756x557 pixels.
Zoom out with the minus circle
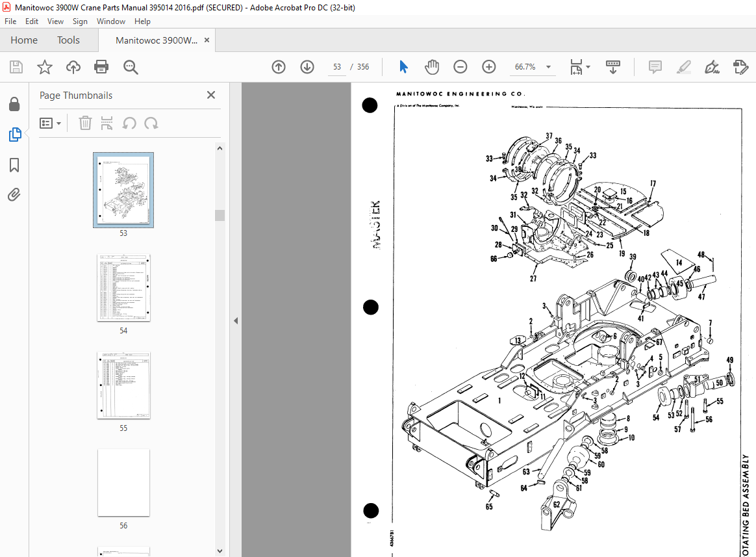click(460, 66)
